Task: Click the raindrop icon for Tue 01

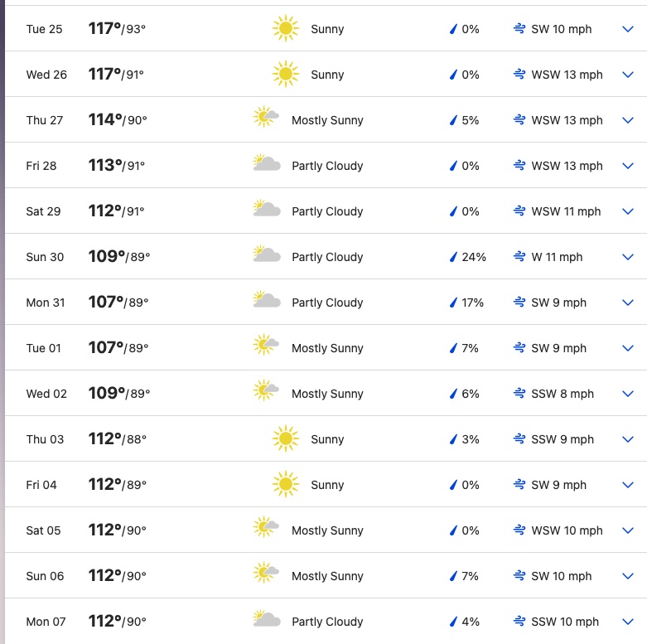Action: coord(453,348)
